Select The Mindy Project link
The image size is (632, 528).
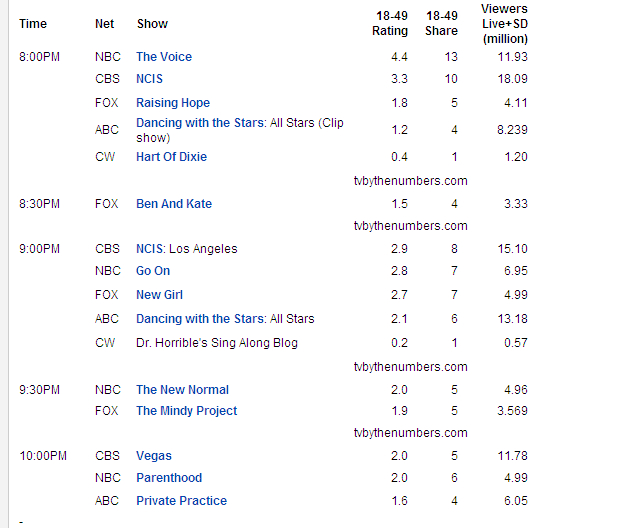(187, 411)
